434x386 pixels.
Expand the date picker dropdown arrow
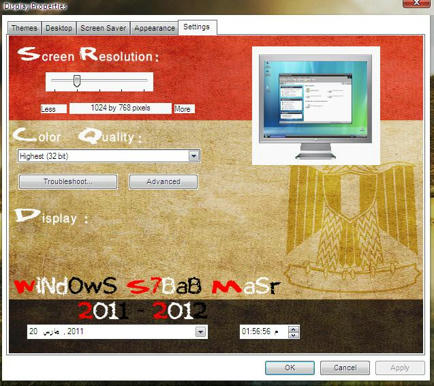200,332
